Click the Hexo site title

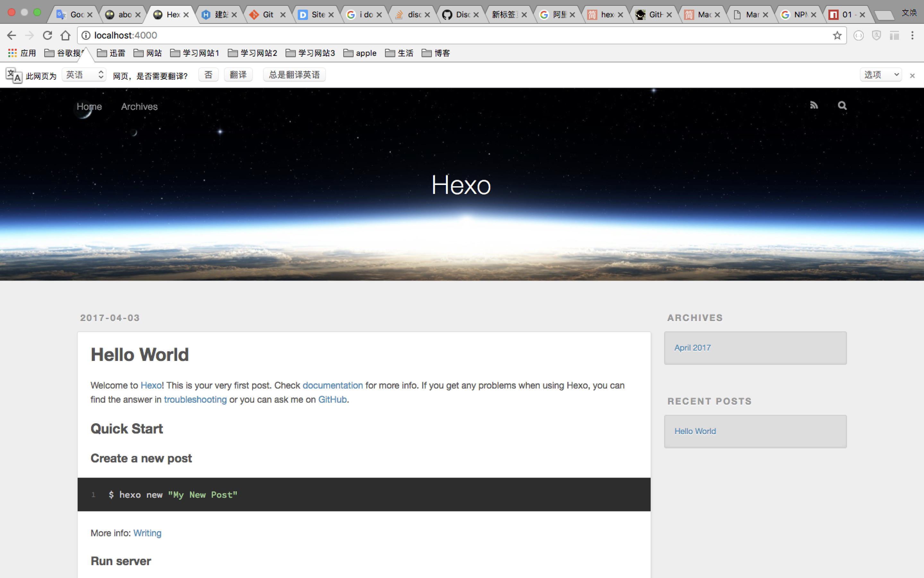[461, 185]
